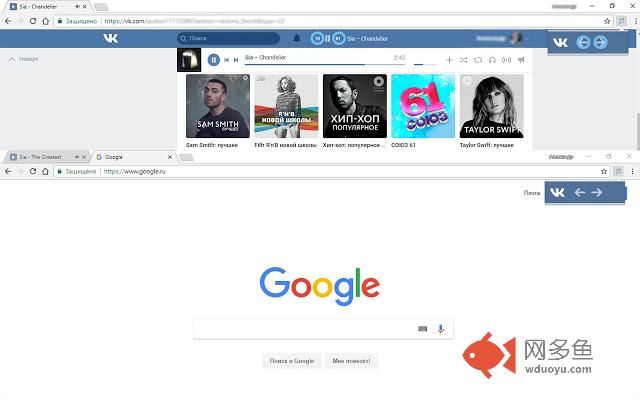
Task: Next track button in audio player row
Action: click(x=236, y=60)
